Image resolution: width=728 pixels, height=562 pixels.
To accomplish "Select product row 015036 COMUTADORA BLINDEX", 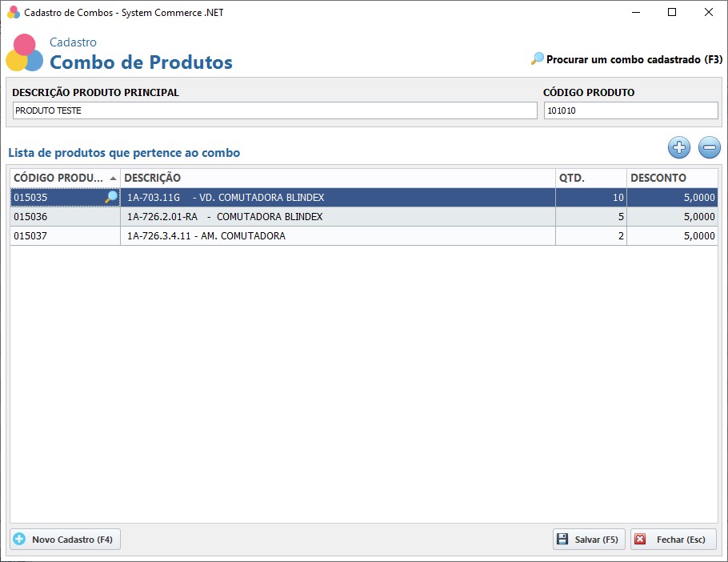I will 320,216.
